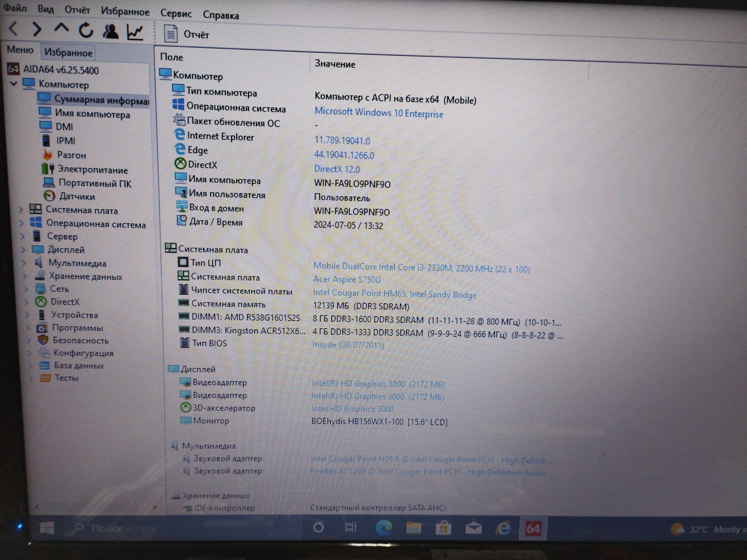
Task: Open the Intel Core i3-2330M CPU link
Action: (x=422, y=268)
